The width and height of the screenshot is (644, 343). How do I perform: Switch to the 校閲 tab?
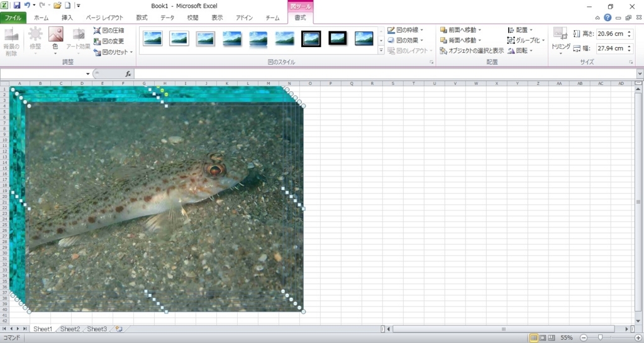(x=192, y=18)
